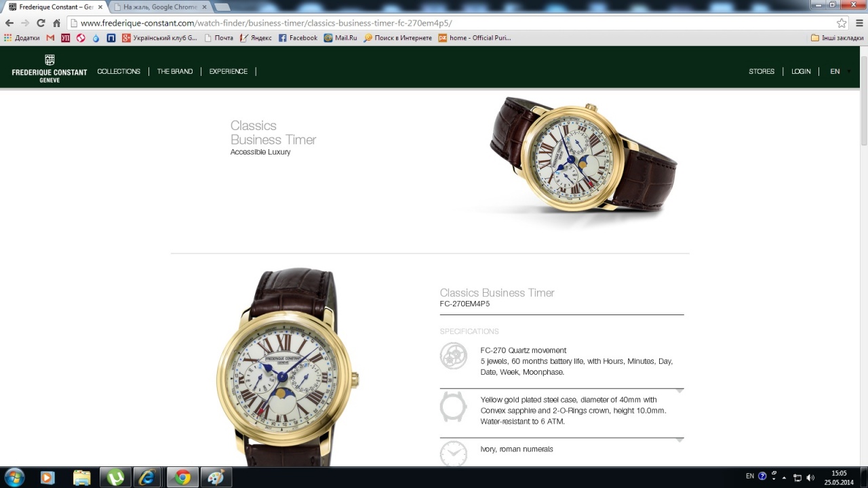Click the network tray icon
This screenshot has height=488, width=868.
(797, 477)
